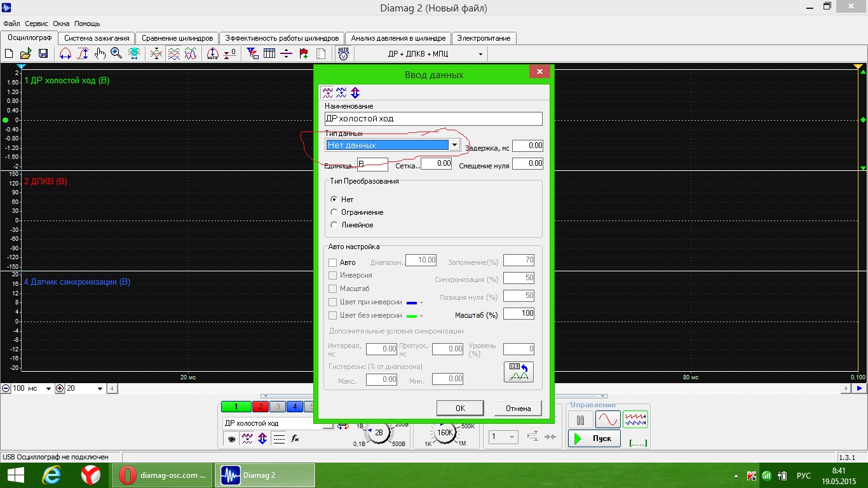Select green channel 1 button
The image size is (868, 488).
[x=236, y=407]
